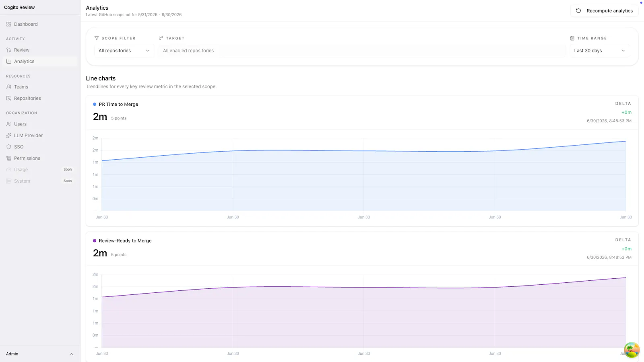This screenshot has width=644, height=362.
Task: Click the Usage gauge icon
Action: coord(9,170)
